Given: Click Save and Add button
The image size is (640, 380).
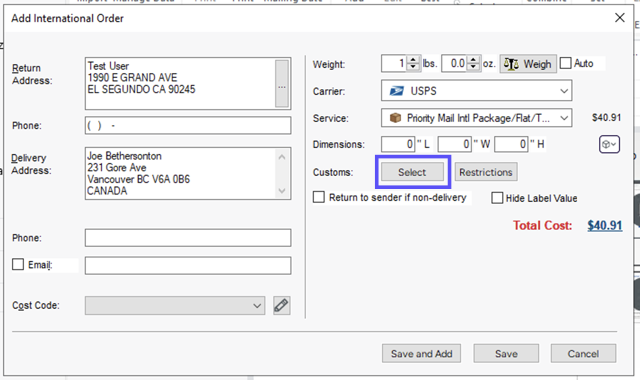Looking at the screenshot, I should click(421, 353).
